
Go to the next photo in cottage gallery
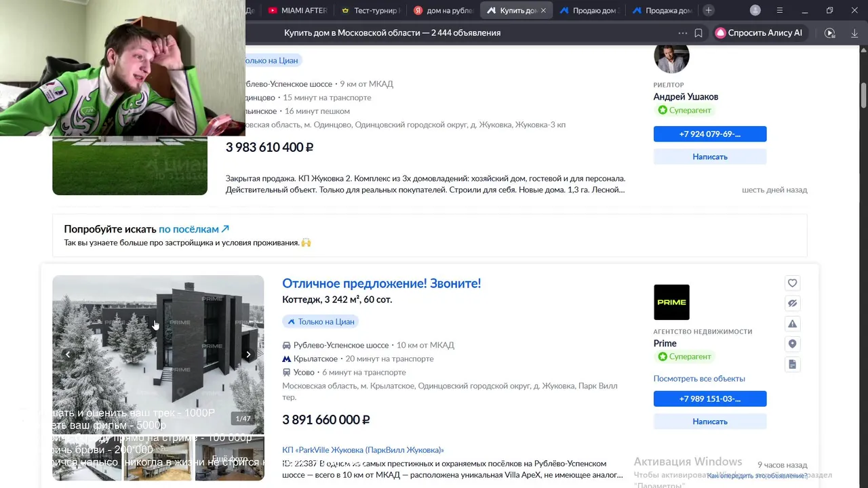(x=248, y=354)
